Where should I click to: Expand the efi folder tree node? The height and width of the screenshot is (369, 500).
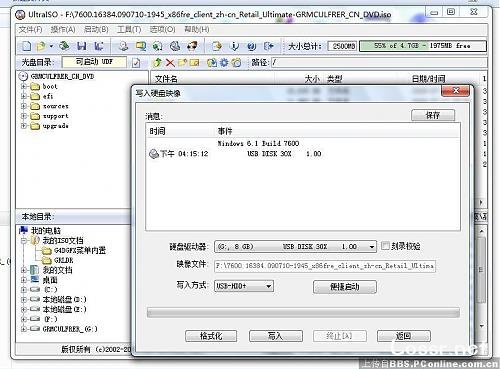coord(23,96)
